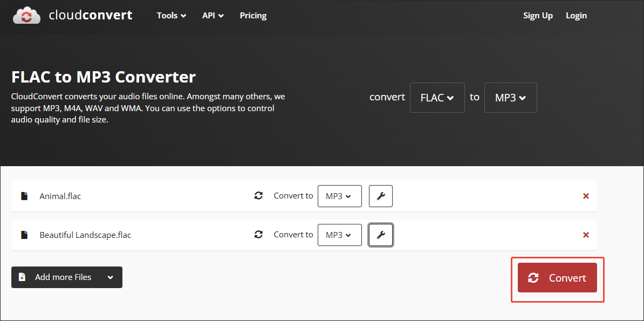Open the Tools menu
This screenshot has height=321, width=644.
click(x=172, y=16)
